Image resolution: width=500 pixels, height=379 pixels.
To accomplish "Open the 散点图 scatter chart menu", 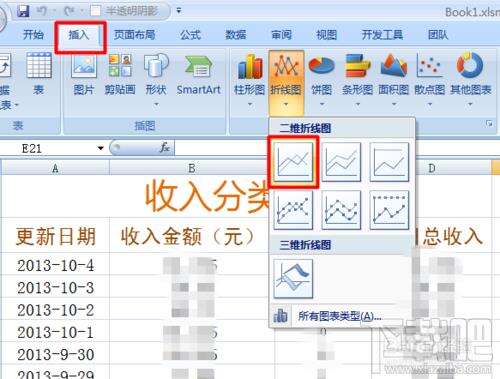I will pos(430,80).
